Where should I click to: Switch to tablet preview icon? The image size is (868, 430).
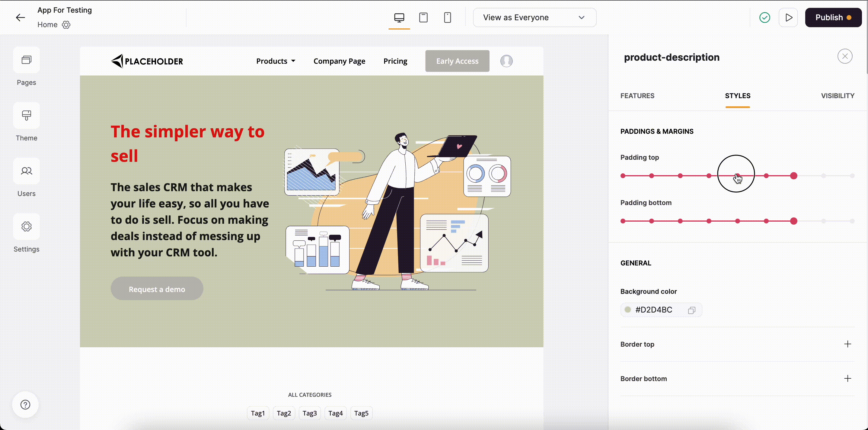point(423,18)
